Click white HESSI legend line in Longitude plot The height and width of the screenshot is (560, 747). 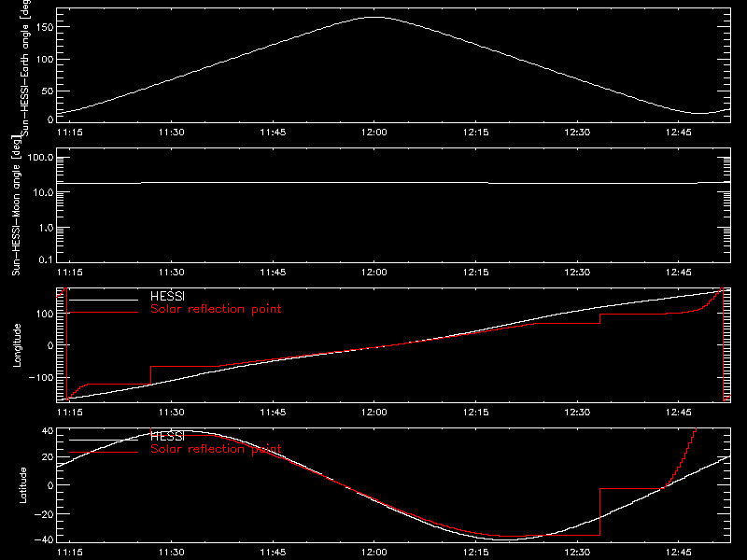point(104,300)
